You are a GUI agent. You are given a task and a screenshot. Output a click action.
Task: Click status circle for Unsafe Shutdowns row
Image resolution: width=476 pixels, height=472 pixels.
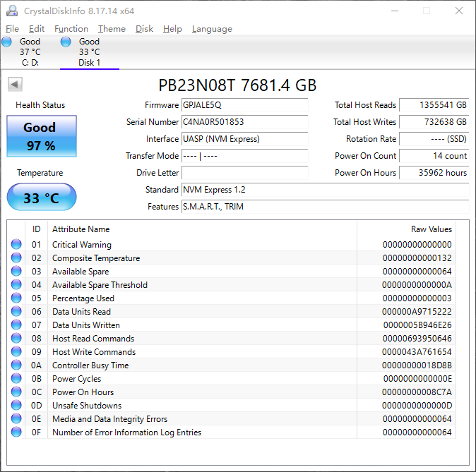point(16,405)
